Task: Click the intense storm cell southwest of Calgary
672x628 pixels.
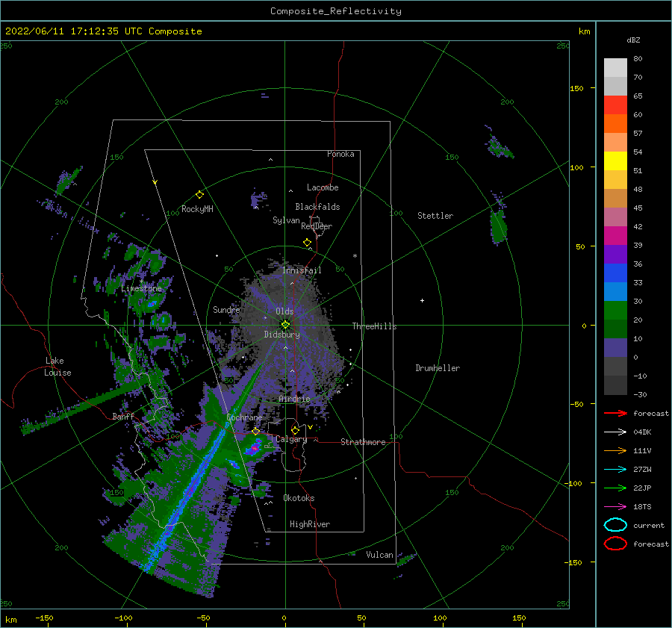Action: [255, 448]
